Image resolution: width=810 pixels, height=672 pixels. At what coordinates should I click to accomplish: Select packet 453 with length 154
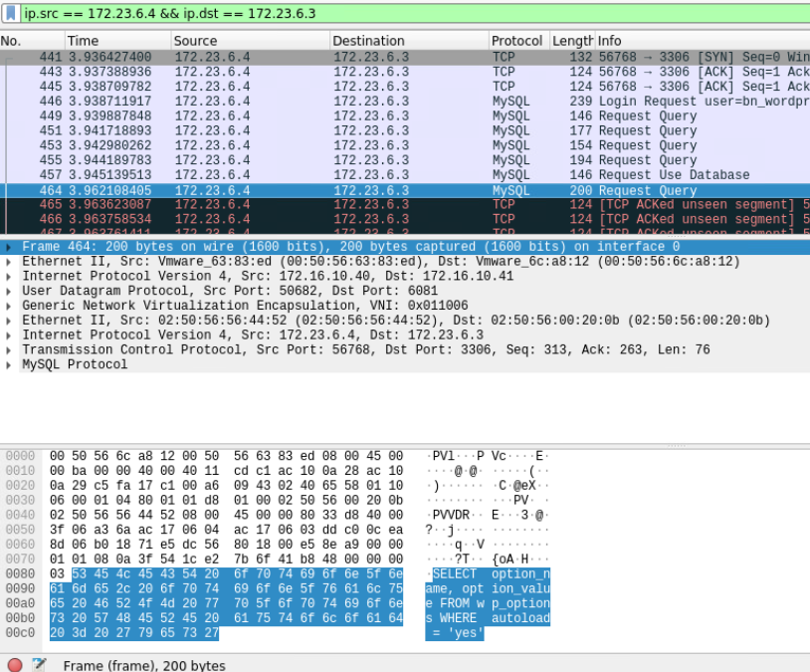pos(405,145)
